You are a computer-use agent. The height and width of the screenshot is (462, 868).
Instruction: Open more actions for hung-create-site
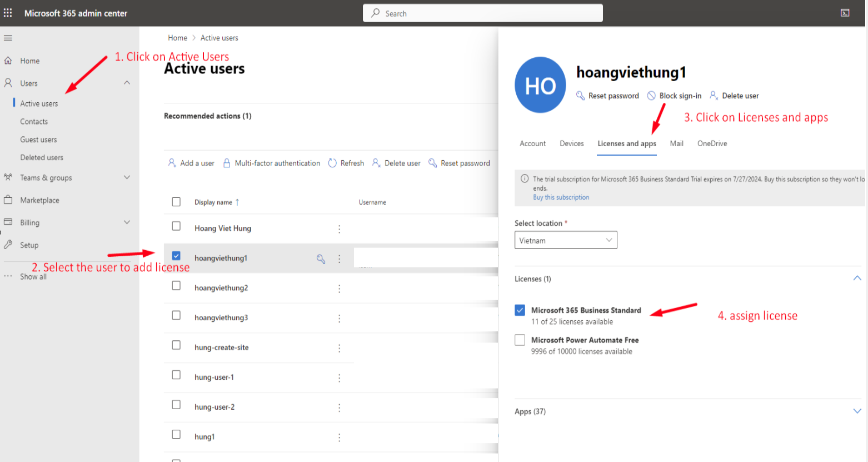(x=339, y=348)
